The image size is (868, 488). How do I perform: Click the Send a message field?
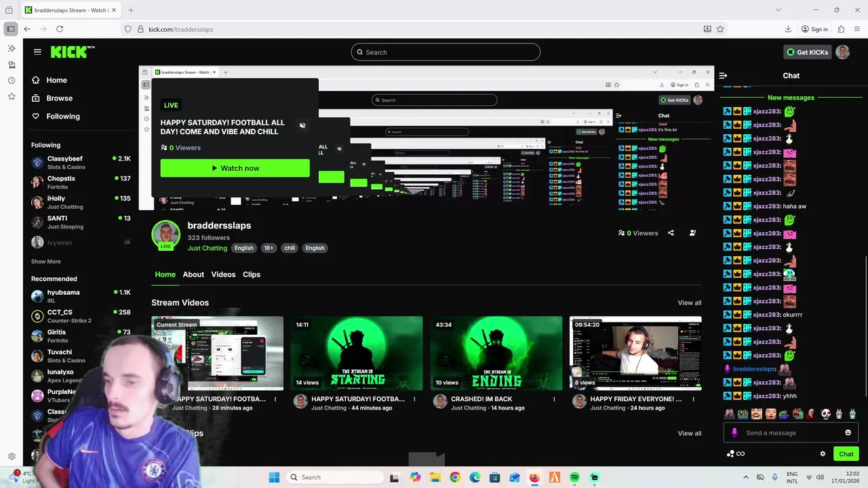(x=791, y=433)
